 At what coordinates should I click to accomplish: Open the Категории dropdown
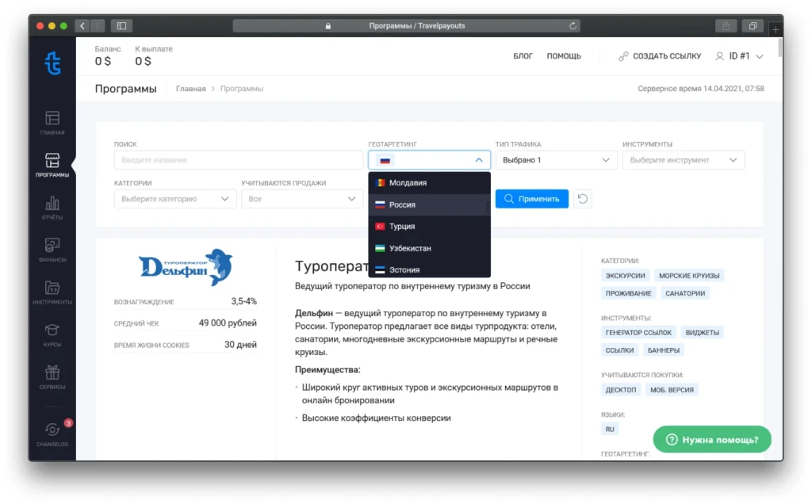(x=175, y=199)
